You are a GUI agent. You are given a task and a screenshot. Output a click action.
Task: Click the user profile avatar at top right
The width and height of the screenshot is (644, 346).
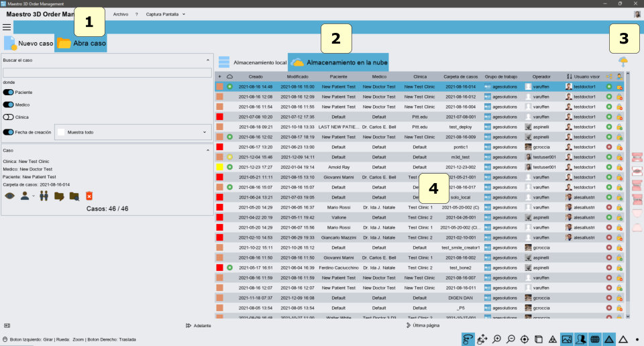point(637,14)
